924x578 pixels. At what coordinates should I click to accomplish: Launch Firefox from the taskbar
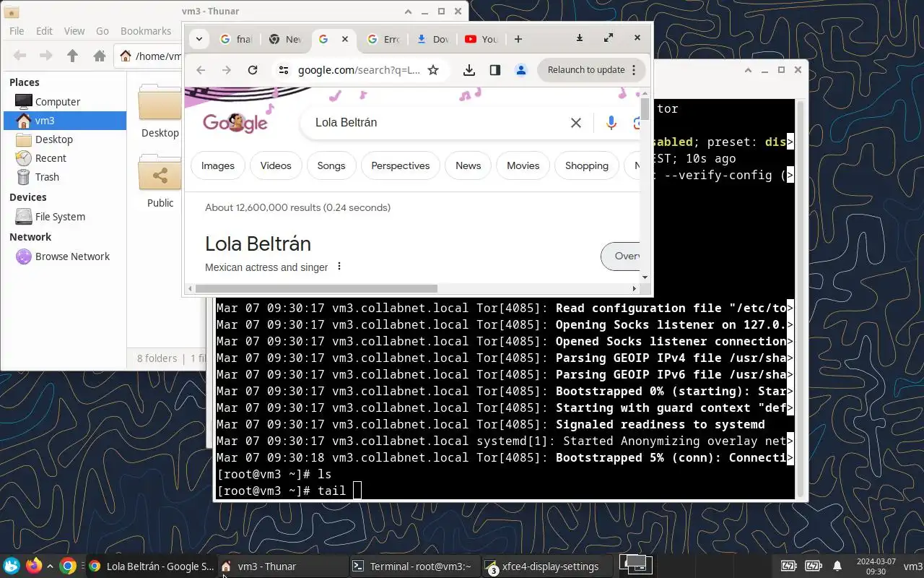pyautogui.click(x=33, y=566)
